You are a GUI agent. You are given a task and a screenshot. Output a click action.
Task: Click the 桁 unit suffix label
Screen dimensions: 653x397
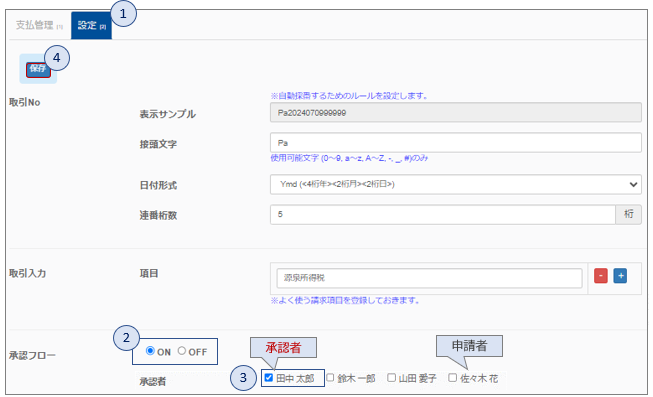(628, 215)
